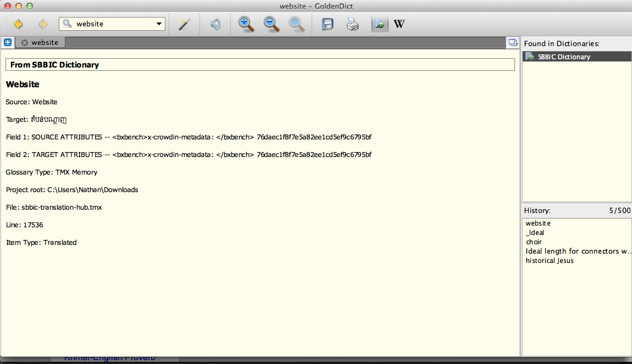Viewport: 632px width, 364px height.
Task: Open a new tab with the plus button
Action: (x=8, y=42)
